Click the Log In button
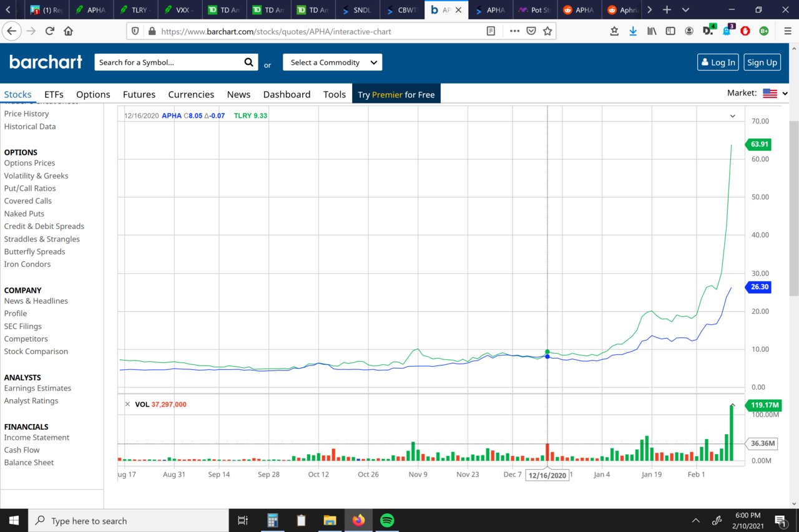 (x=718, y=62)
